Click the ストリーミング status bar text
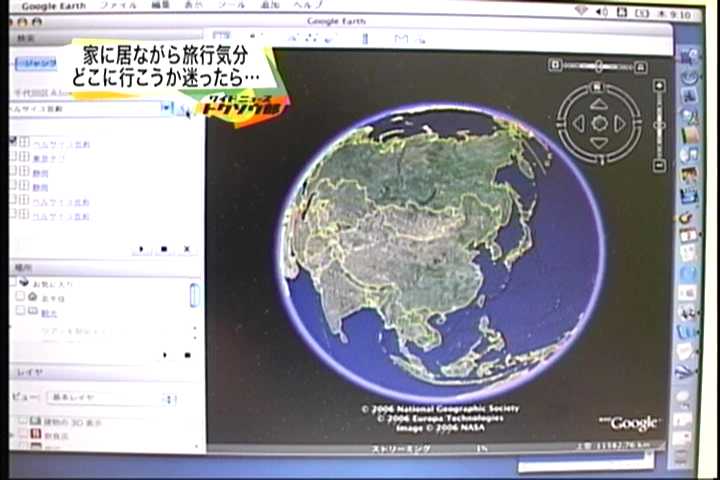Image resolution: width=720 pixels, height=480 pixels. click(x=401, y=449)
